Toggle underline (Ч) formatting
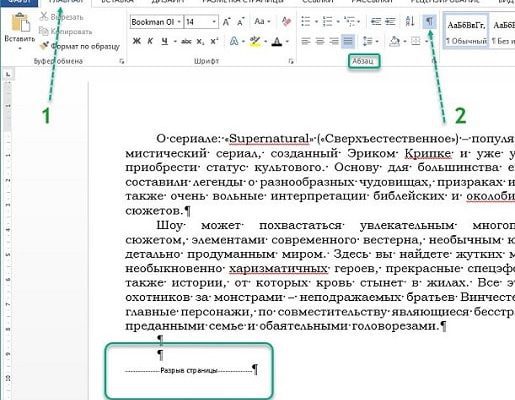 pyautogui.click(x=165, y=41)
